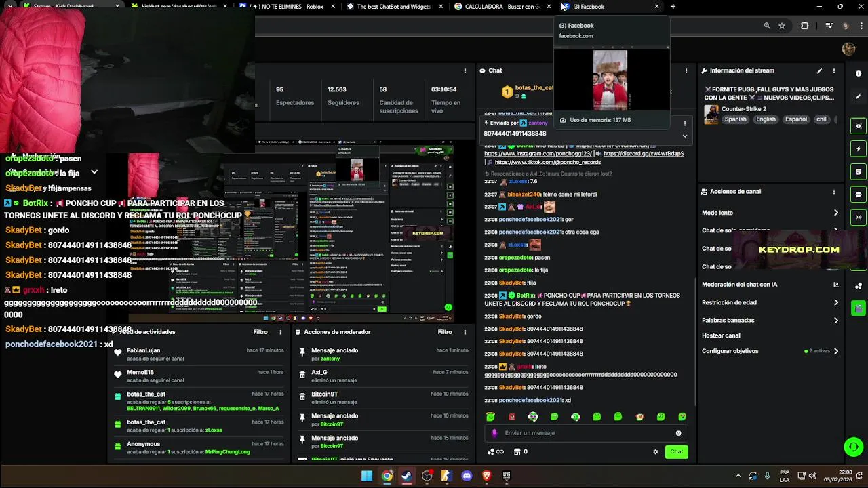Viewport: 868px width, 488px height.
Task: Open chat settings gear icon
Action: [x=655, y=451]
